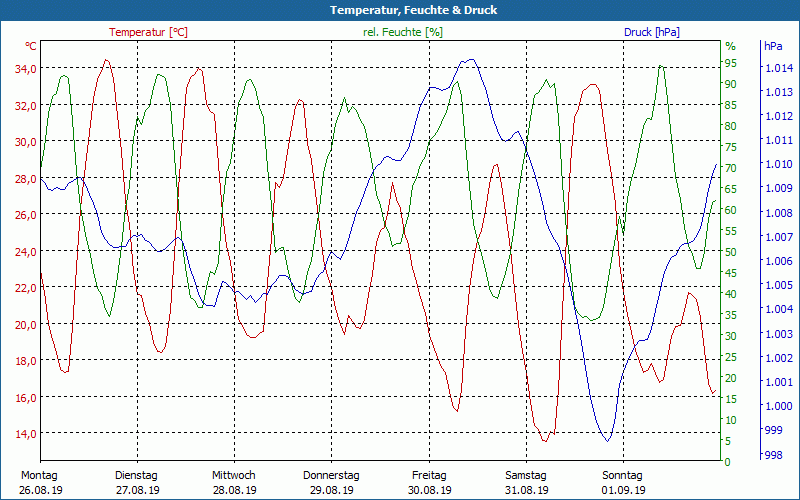This screenshot has height=500, width=800.
Task: Pick the Samstag day label
Action: 526,475
